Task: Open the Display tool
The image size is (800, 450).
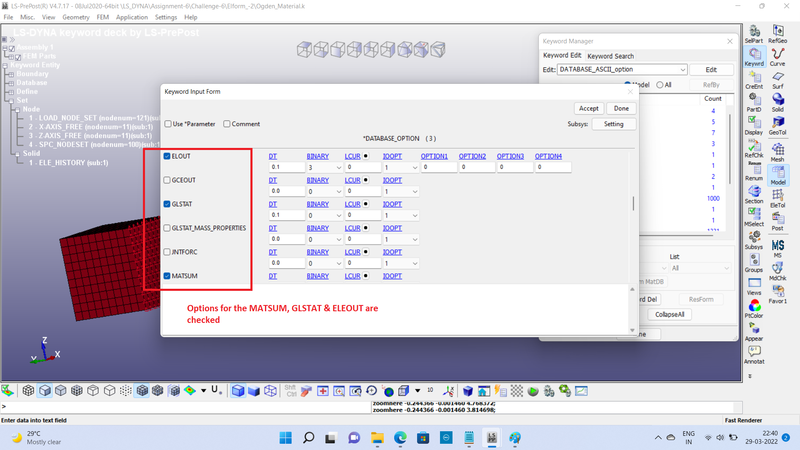Action: click(x=754, y=126)
